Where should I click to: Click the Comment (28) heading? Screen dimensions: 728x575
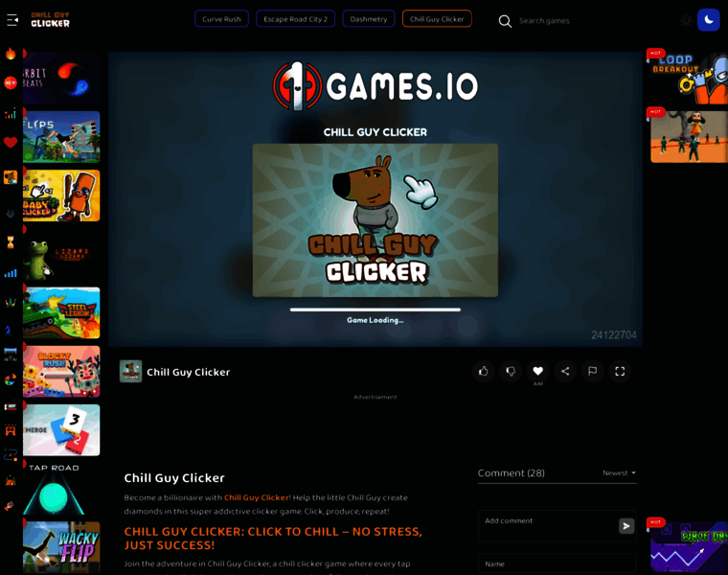pyautogui.click(x=512, y=472)
